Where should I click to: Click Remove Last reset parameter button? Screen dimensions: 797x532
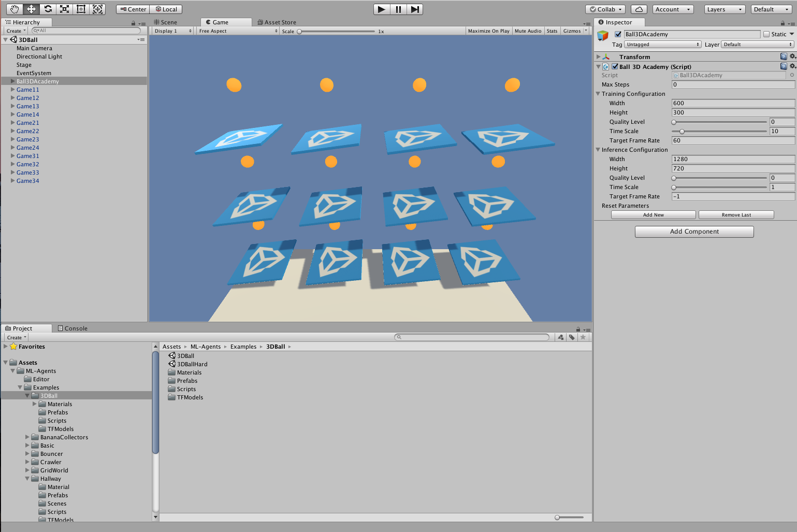tap(736, 215)
